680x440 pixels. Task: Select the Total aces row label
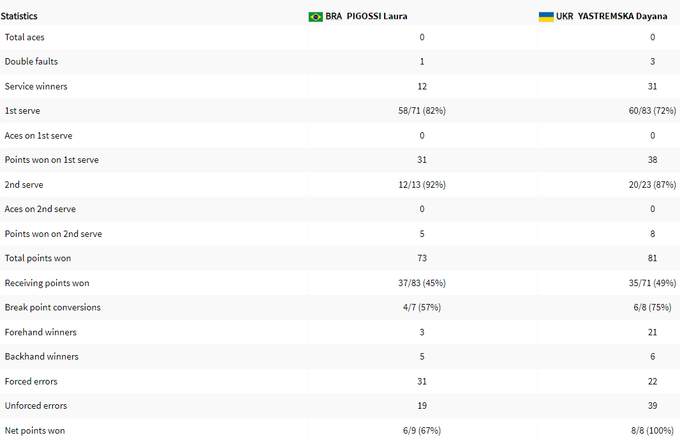(x=27, y=37)
